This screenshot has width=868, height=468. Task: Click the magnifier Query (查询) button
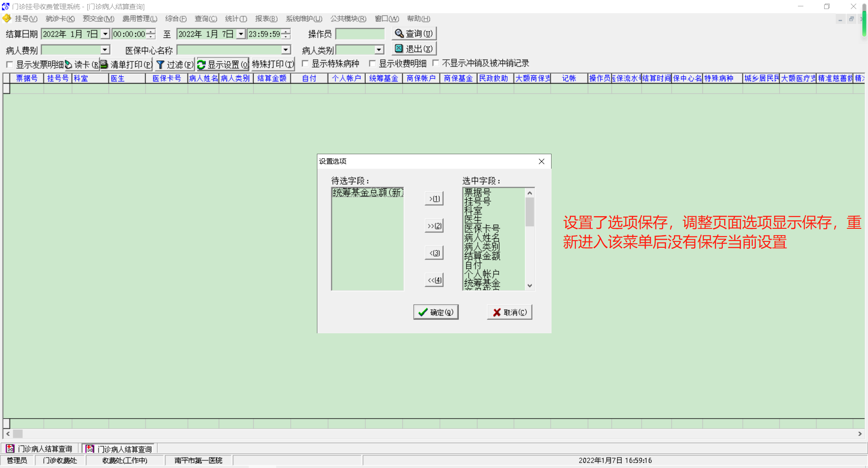pos(414,34)
